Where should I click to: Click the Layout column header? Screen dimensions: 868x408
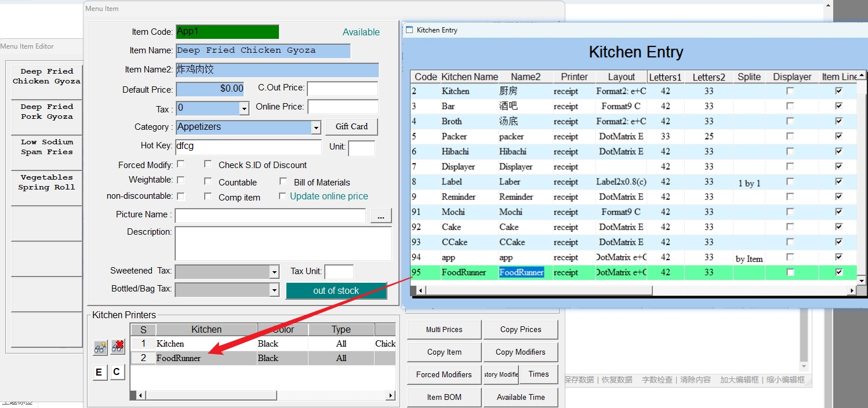pos(622,76)
